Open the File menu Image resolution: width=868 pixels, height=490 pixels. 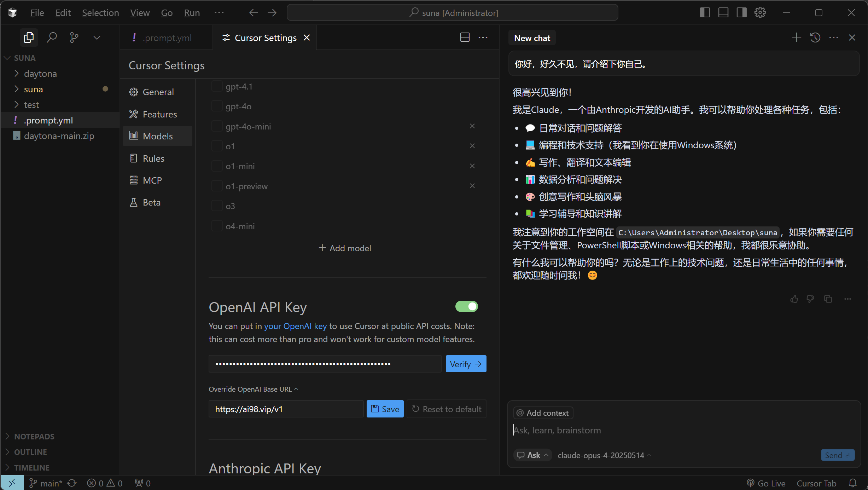(37, 13)
